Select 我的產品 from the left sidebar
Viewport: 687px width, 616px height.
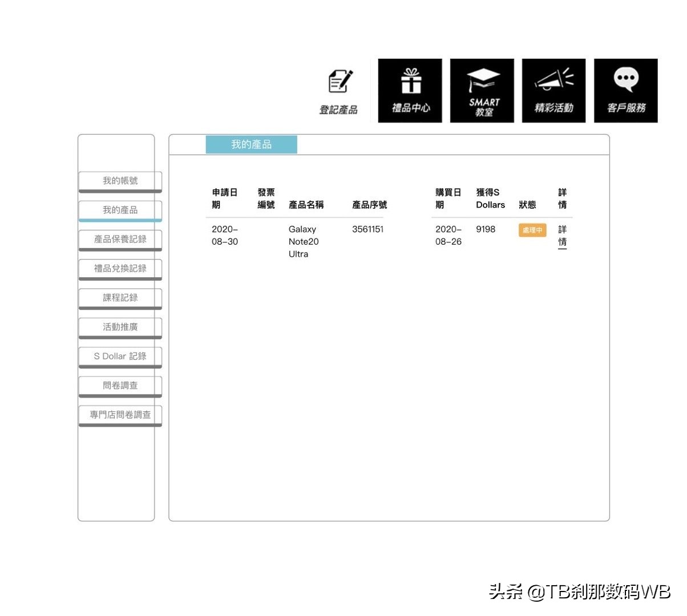click(x=119, y=210)
